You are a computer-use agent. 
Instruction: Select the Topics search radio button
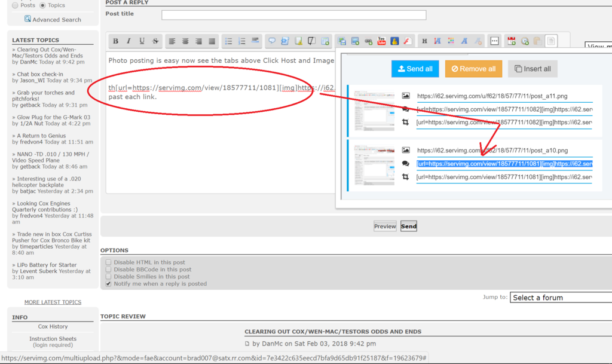click(x=42, y=5)
